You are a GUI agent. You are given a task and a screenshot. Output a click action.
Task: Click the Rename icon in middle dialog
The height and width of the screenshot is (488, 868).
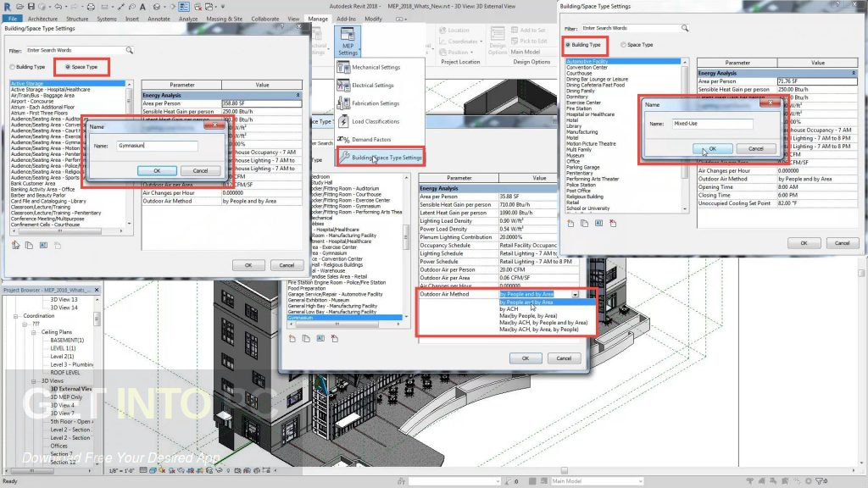pyautogui.click(x=320, y=339)
